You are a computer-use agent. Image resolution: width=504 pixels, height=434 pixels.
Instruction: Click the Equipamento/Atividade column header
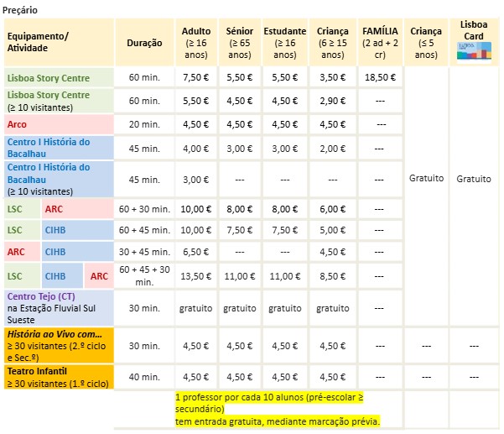pos(39,42)
